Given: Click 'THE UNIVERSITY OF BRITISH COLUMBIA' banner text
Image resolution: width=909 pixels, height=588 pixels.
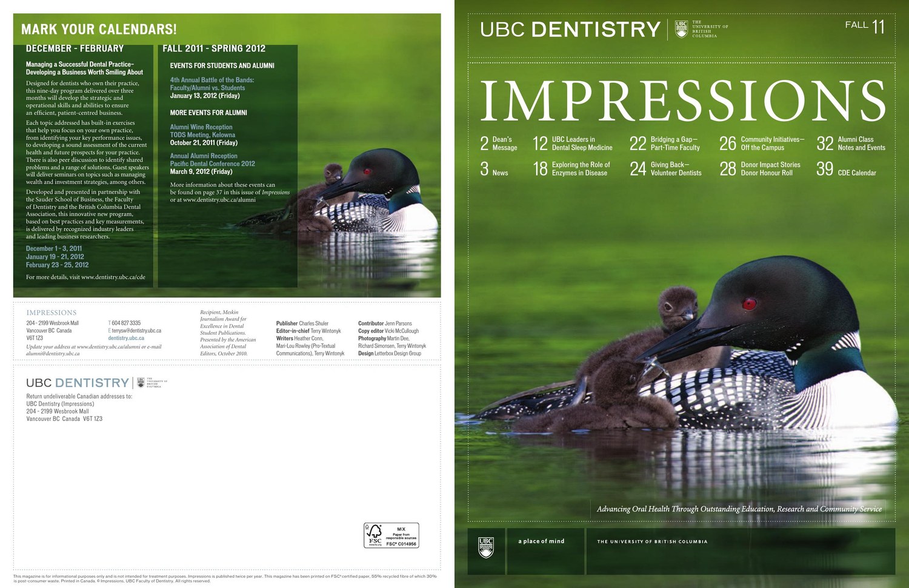Looking at the screenshot, I should [652, 542].
